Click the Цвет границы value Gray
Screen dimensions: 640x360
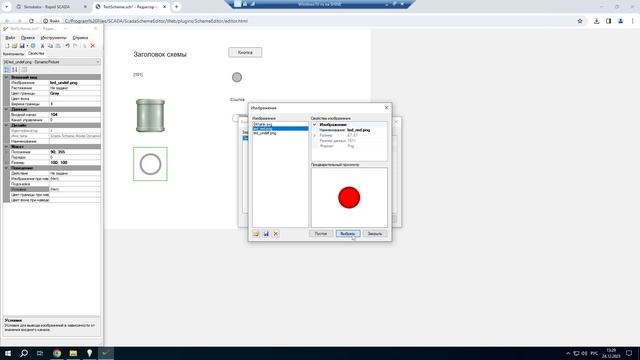[75, 93]
